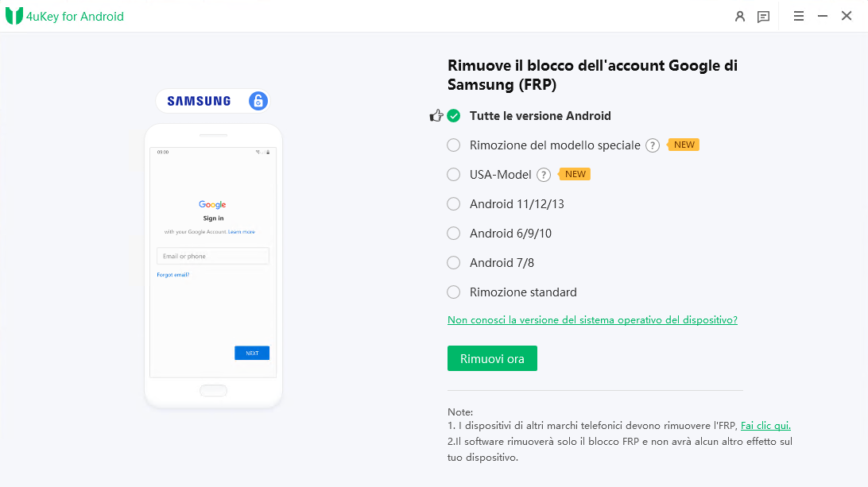Select Rimozione standard
Image resolution: width=868 pixels, height=487 pixels.
point(453,292)
